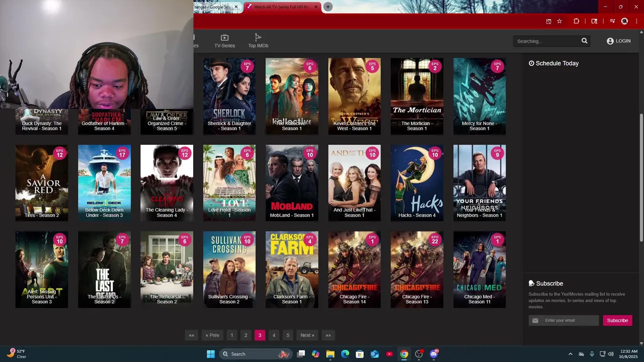
Task: Open Sherlock & Daughter Season 1 poster
Action: [x=229, y=96]
